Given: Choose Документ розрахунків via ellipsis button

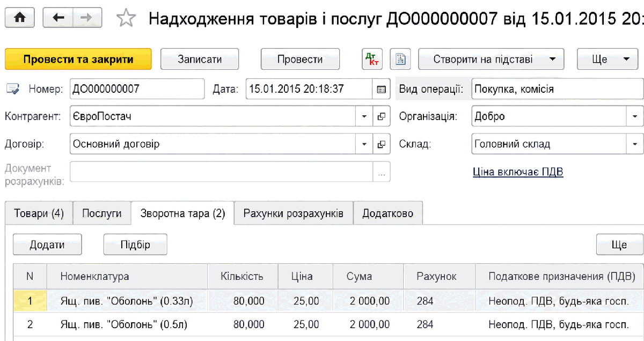Looking at the screenshot, I should 381,172.
